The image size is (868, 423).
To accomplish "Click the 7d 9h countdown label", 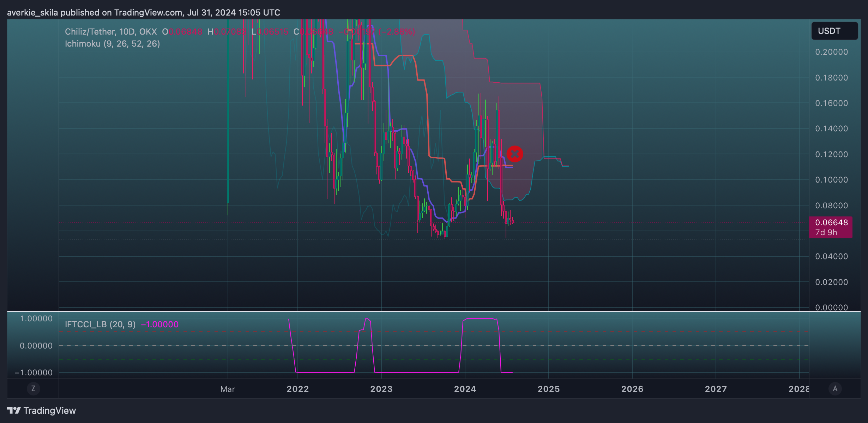I will pos(826,232).
